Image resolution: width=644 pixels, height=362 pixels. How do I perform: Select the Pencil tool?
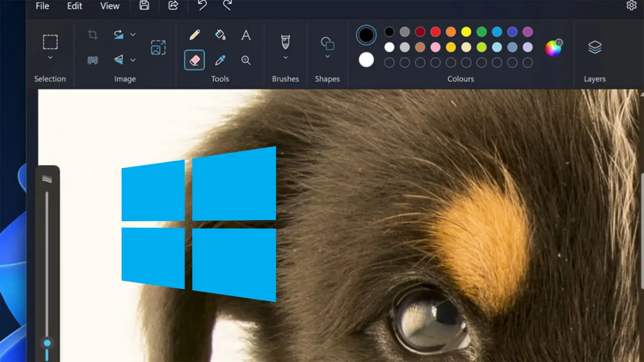pyautogui.click(x=195, y=35)
